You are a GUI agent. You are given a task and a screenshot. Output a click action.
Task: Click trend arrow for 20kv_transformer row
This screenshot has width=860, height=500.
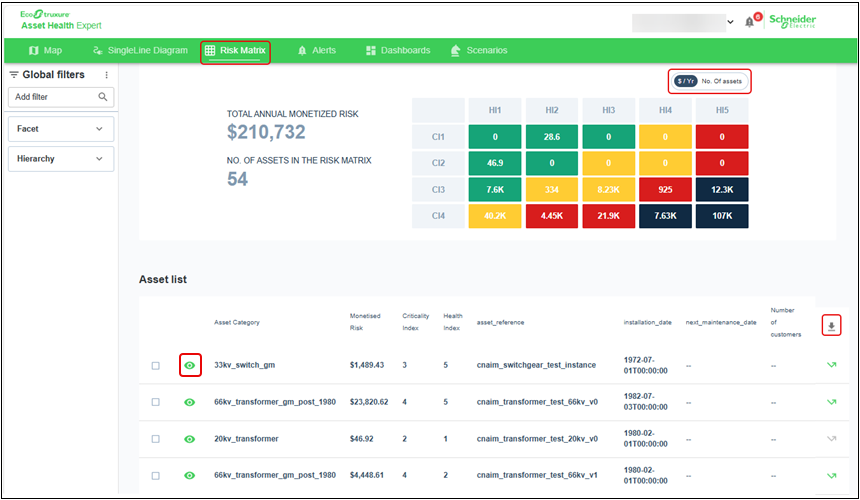click(829, 438)
